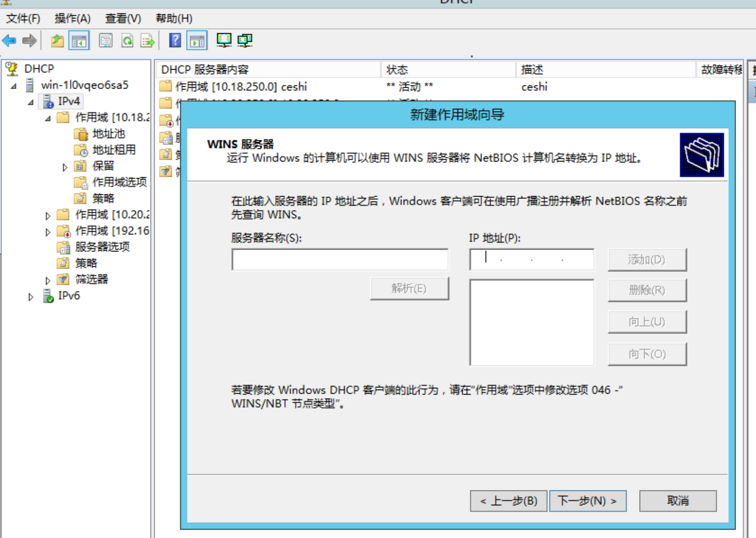The height and width of the screenshot is (538, 756).
Task: Focus the 服务器名称(S) text field
Action: point(340,260)
